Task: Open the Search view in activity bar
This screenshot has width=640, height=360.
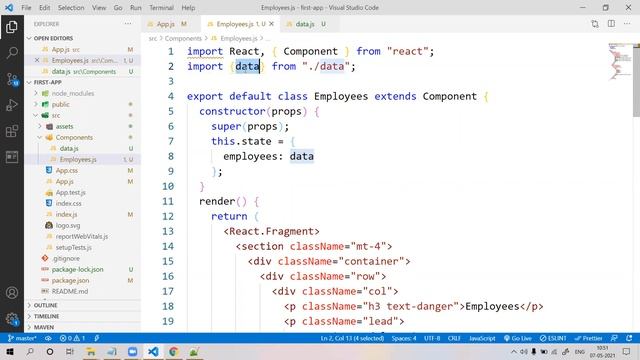Action: (x=12, y=53)
